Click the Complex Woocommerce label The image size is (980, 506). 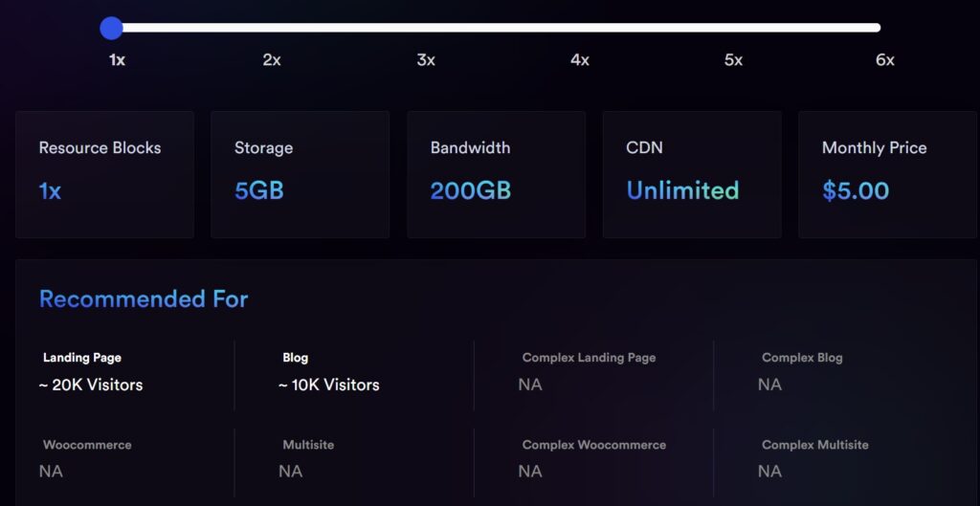593,445
